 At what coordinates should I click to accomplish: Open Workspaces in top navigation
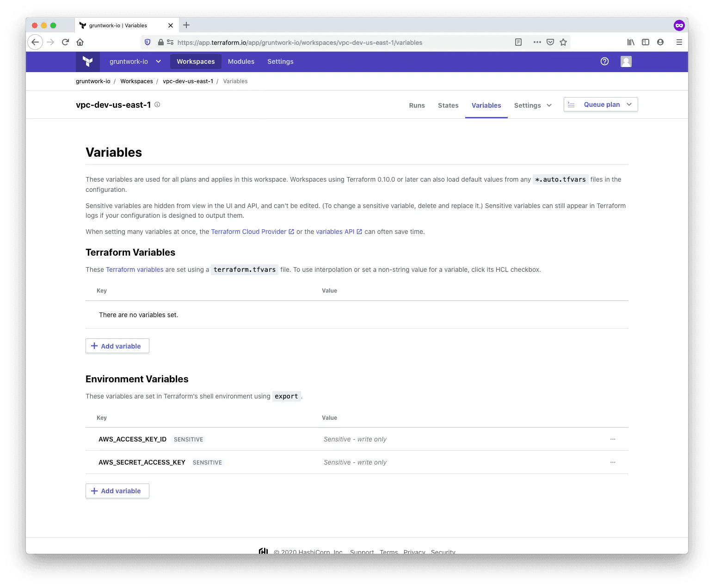tap(196, 61)
